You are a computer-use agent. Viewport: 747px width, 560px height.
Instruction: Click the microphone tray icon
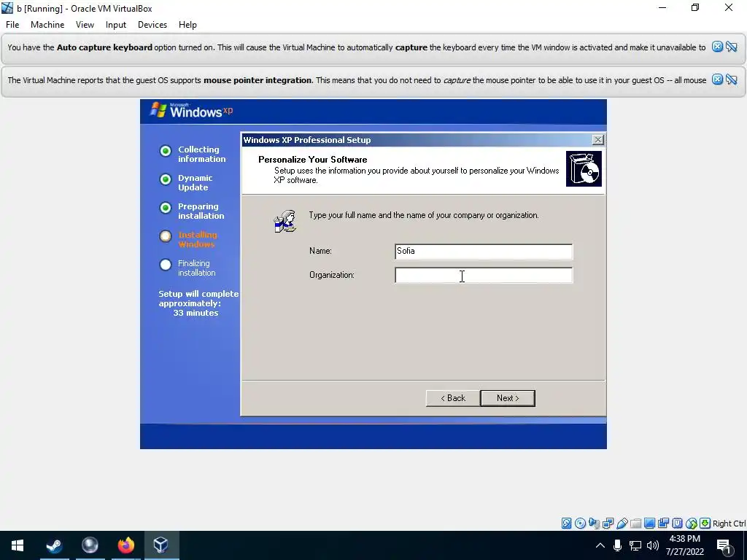617,545
